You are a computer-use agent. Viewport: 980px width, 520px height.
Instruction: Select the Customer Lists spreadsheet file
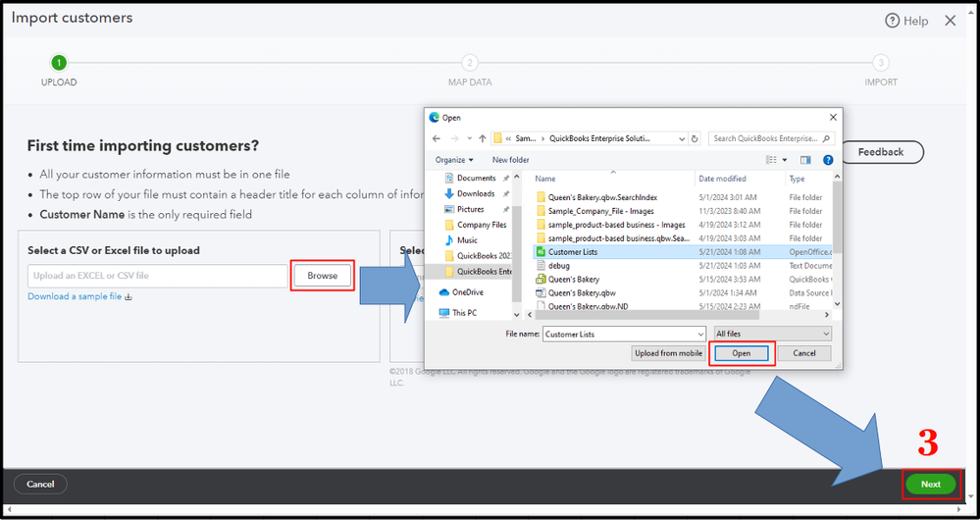[681, 252]
